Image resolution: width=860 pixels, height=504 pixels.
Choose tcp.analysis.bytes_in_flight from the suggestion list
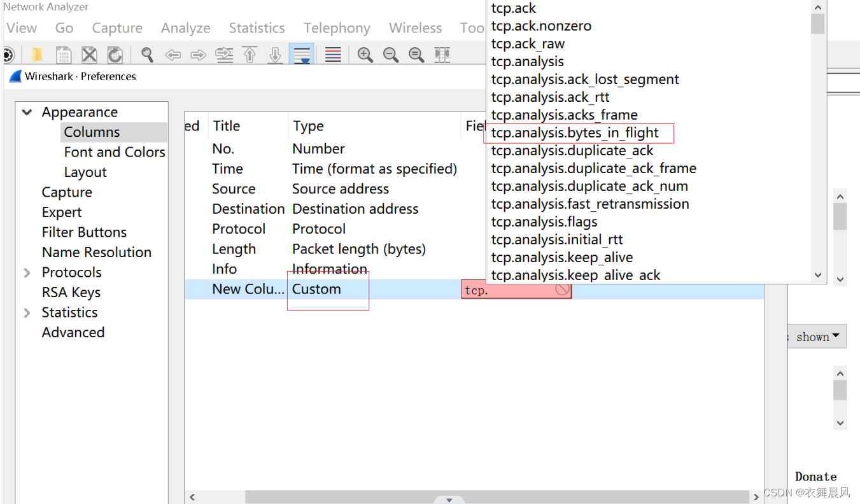575,133
